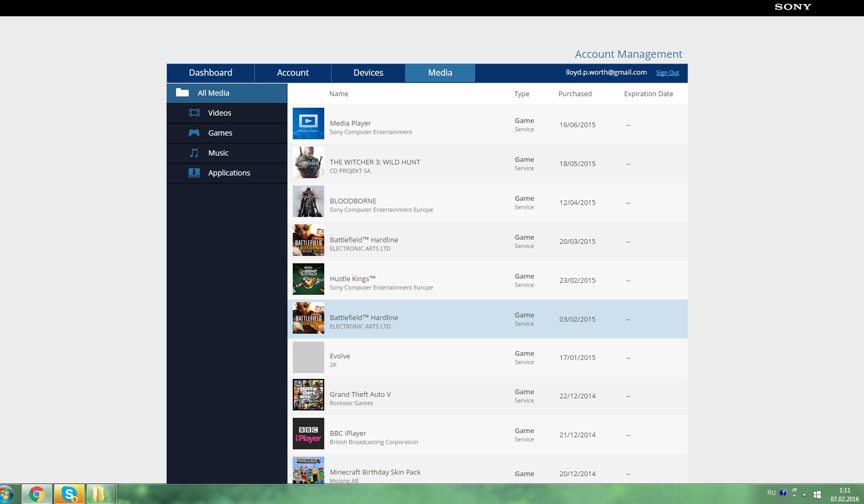Click purchase date 12/04/2015
This screenshot has height=504, width=864.
pyautogui.click(x=578, y=202)
